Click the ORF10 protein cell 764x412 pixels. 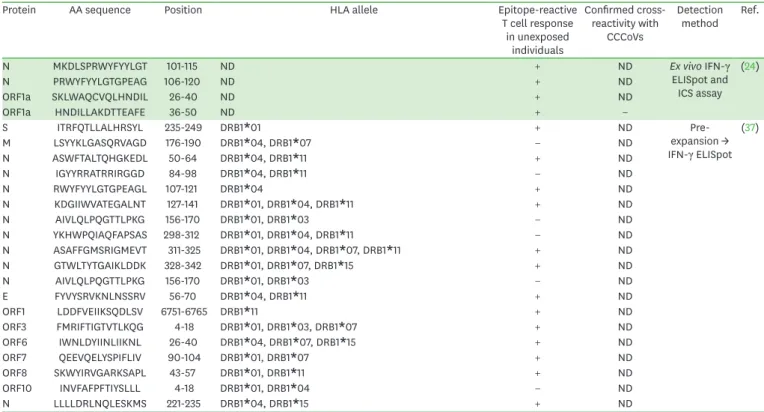17,389
